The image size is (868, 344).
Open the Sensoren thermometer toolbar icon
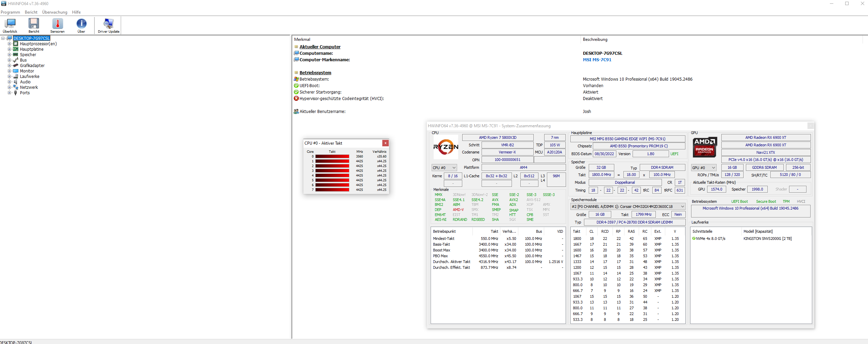click(x=57, y=26)
